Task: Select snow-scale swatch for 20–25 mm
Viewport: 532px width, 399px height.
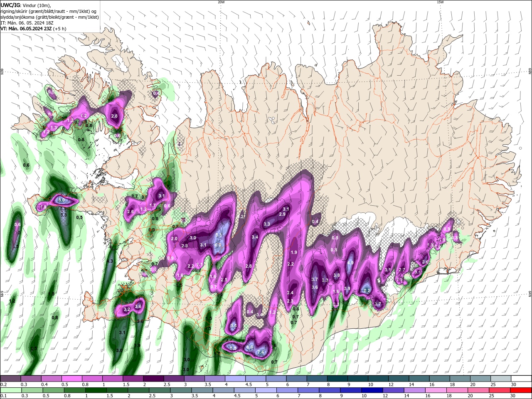Action: [480, 379]
